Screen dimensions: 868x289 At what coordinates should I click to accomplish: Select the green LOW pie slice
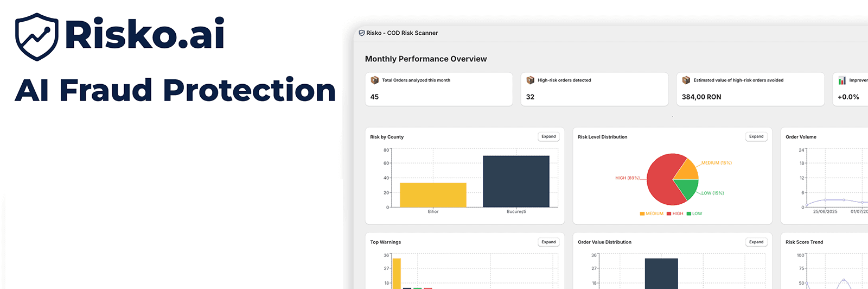[x=685, y=190]
